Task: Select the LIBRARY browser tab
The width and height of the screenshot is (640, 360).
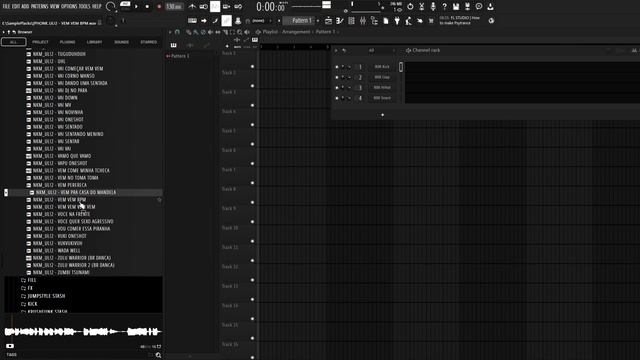Action: (94, 42)
